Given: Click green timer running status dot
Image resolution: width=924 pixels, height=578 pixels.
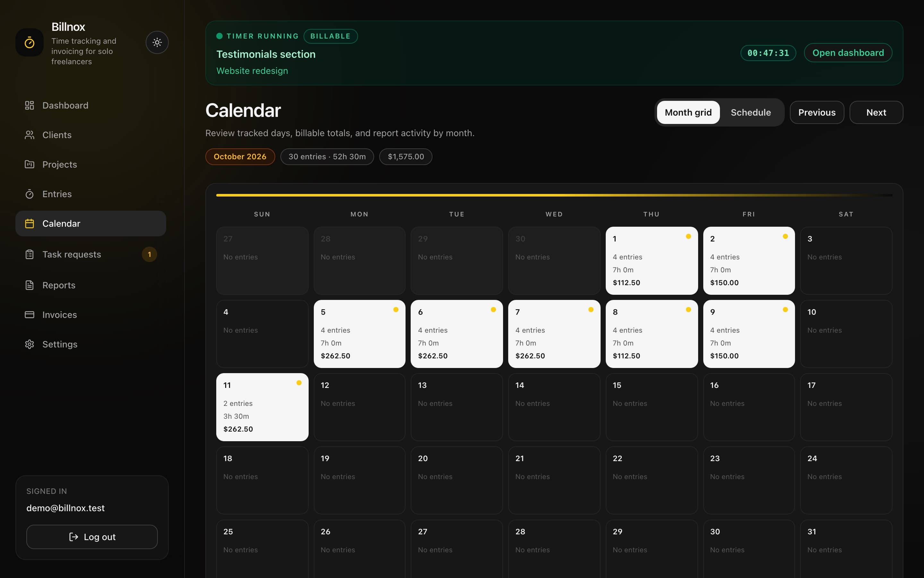Looking at the screenshot, I should coord(219,36).
